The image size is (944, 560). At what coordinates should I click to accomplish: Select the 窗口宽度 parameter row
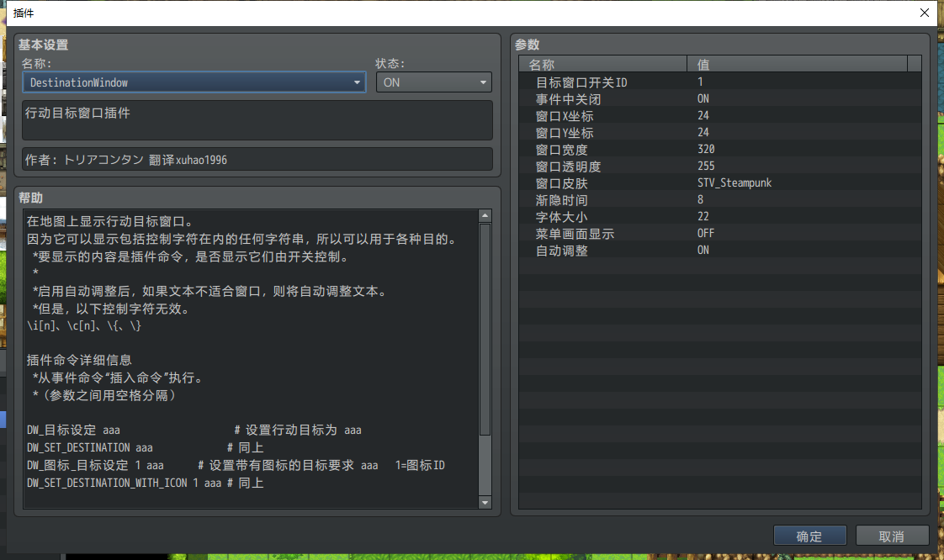point(720,149)
